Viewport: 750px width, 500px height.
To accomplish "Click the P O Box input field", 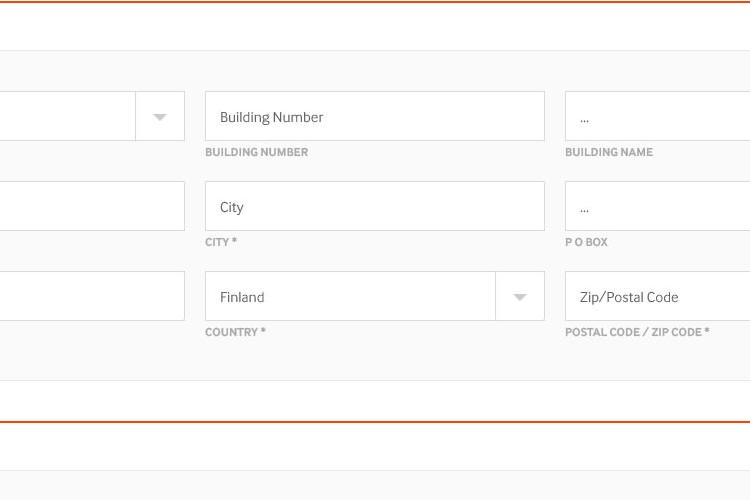I will (x=658, y=207).
